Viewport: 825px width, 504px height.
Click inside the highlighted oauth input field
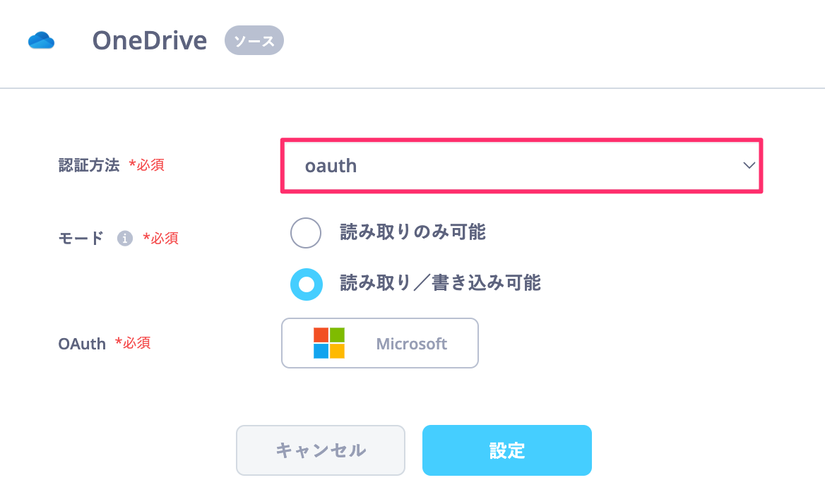click(x=521, y=165)
